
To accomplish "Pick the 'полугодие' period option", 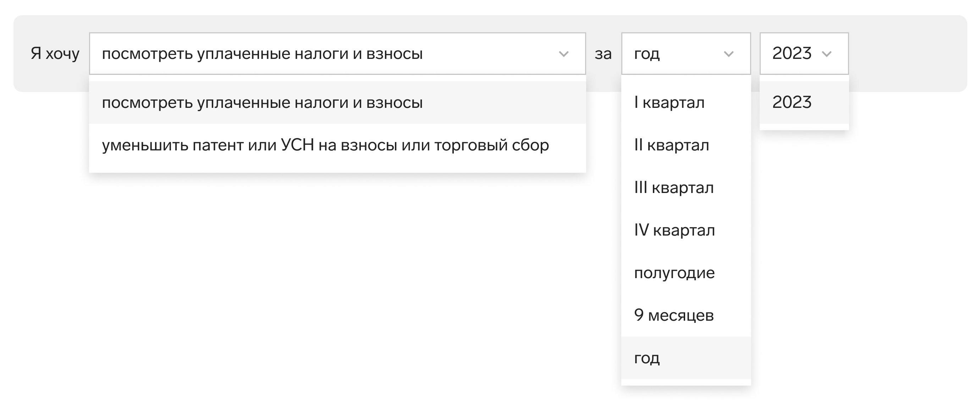I will tap(686, 273).
